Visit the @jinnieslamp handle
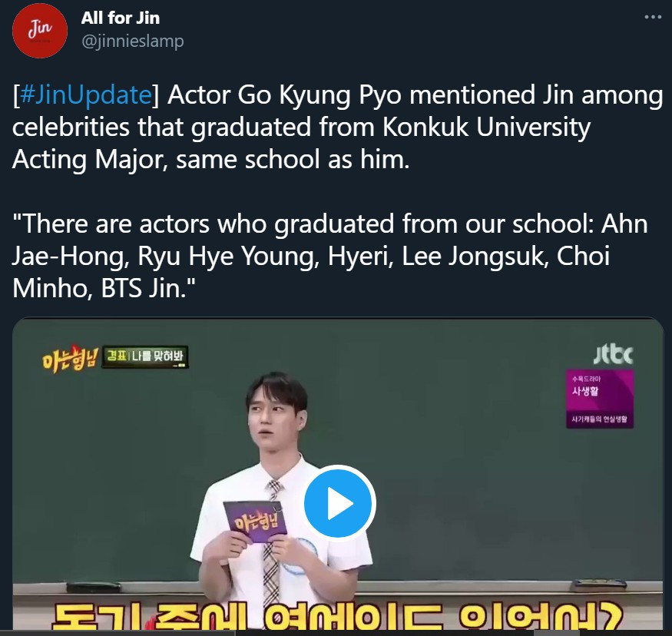This screenshot has height=636, width=672. pos(132,41)
